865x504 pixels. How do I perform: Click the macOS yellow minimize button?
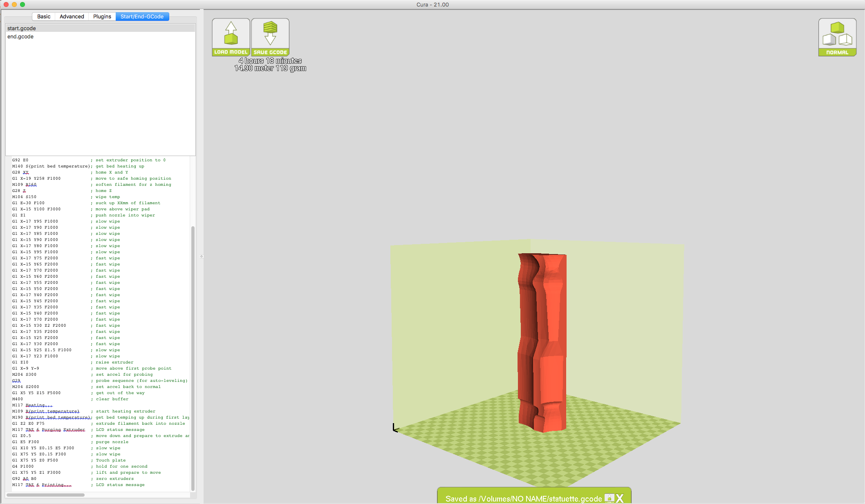(x=14, y=4)
